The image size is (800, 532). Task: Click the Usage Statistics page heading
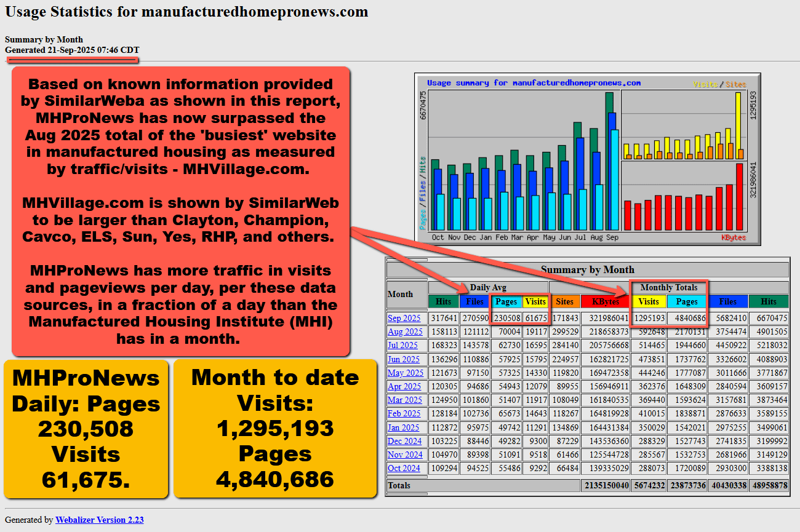point(186,12)
